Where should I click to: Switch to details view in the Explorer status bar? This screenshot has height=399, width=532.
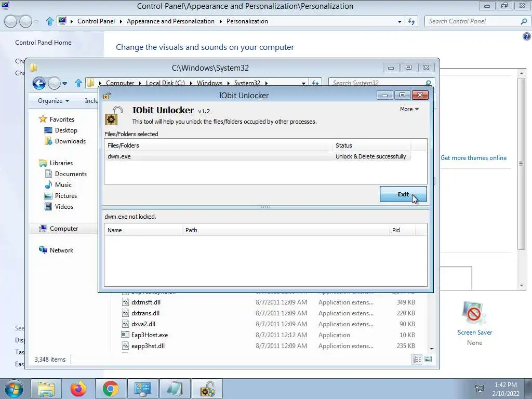click(417, 359)
